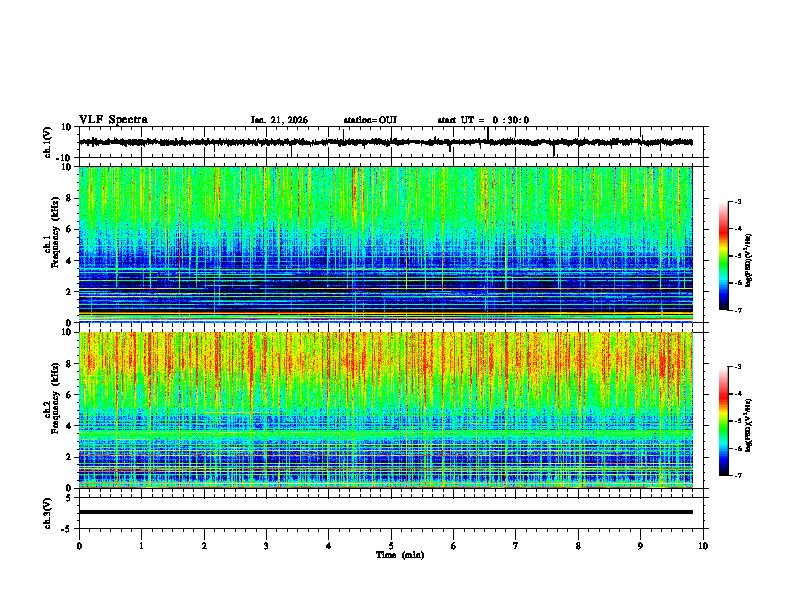Click the ch.1 spectrogram color bar
792x612 pixels.
(x=723, y=256)
